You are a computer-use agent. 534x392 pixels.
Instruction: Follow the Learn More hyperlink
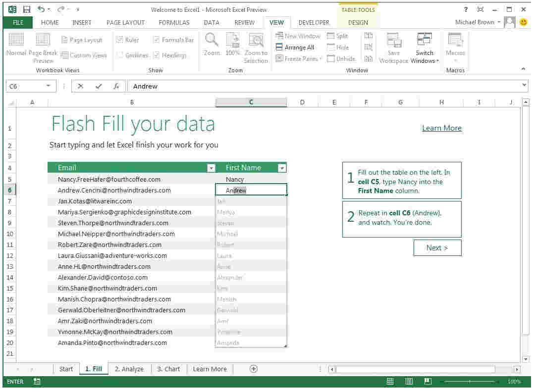coord(441,128)
